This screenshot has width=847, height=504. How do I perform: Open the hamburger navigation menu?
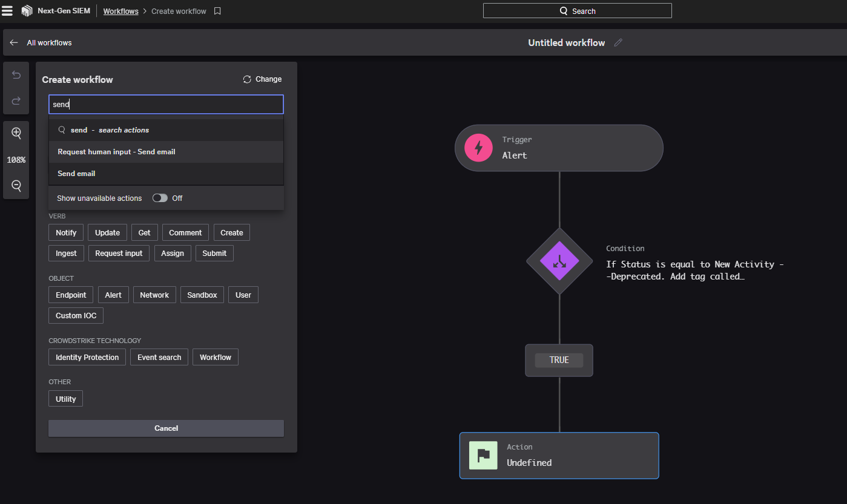(7, 11)
